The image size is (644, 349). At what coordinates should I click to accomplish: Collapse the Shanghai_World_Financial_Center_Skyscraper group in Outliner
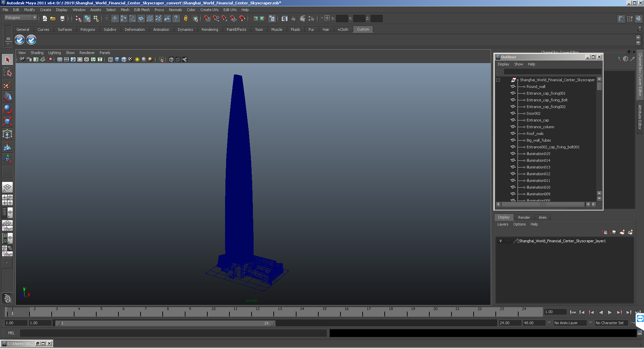pos(498,80)
